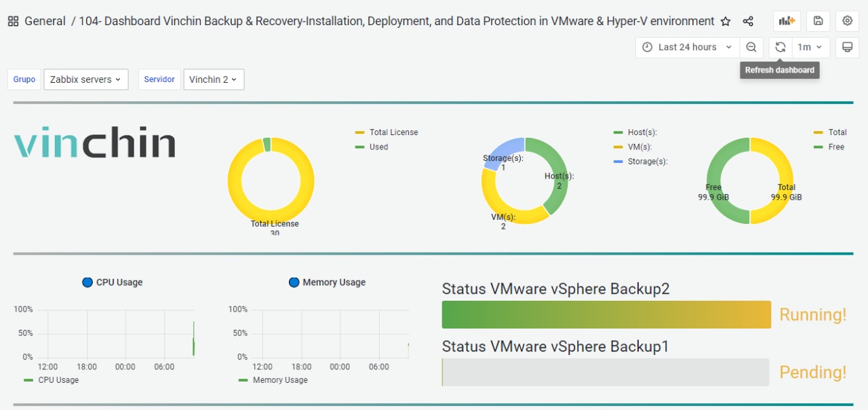Click the Servidor variable label
868x410 pixels.
tap(159, 79)
